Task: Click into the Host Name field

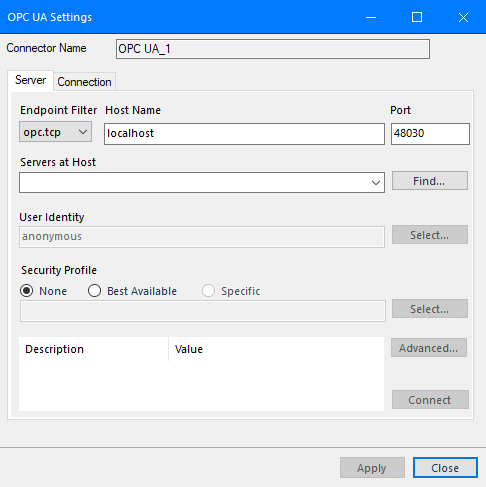Action: pyautogui.click(x=244, y=134)
